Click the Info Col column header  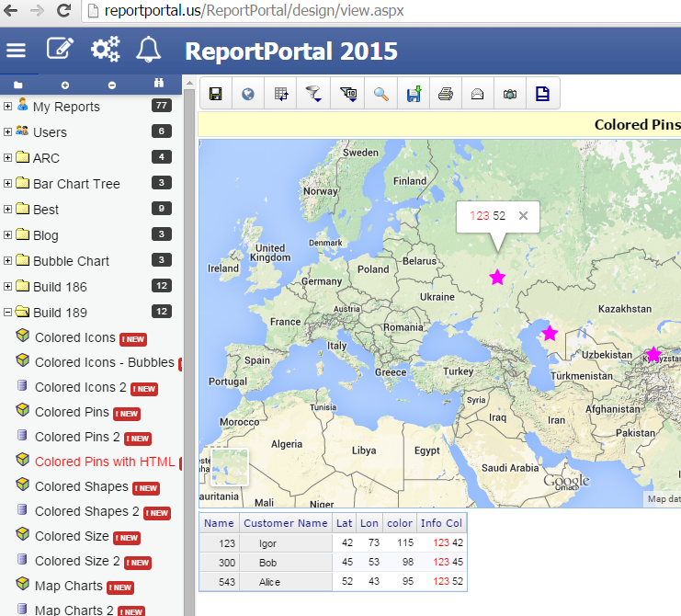(441, 523)
